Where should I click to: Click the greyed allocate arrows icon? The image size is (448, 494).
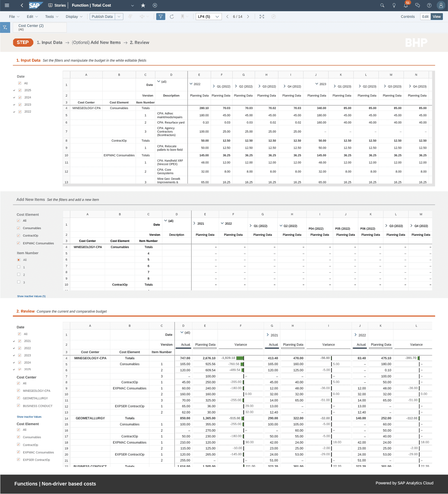tap(142, 17)
